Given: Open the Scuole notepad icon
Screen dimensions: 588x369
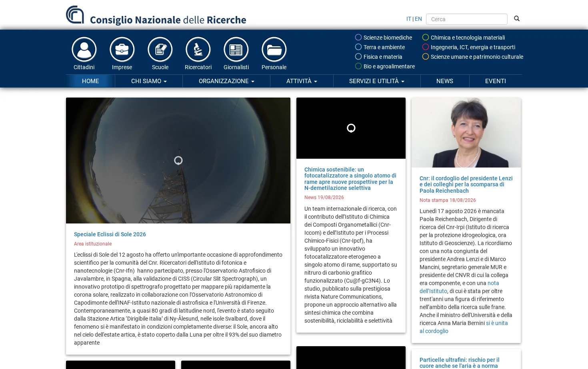Looking at the screenshot, I should [x=160, y=50].
